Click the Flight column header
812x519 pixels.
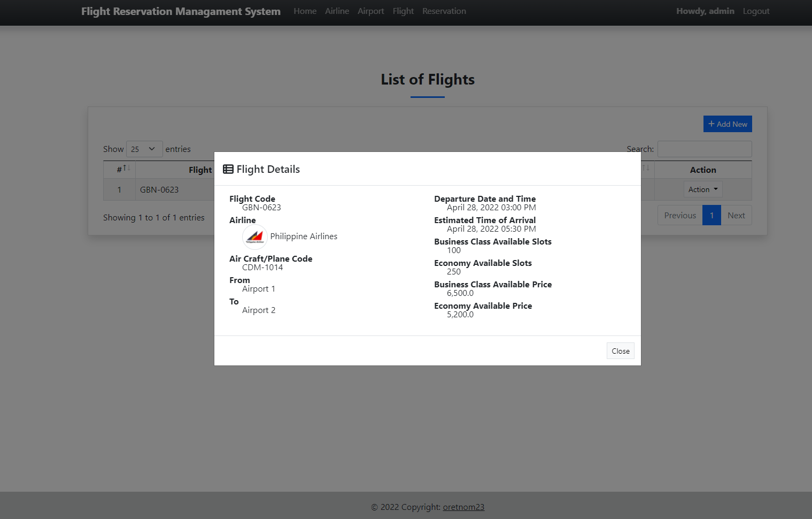[x=200, y=170]
